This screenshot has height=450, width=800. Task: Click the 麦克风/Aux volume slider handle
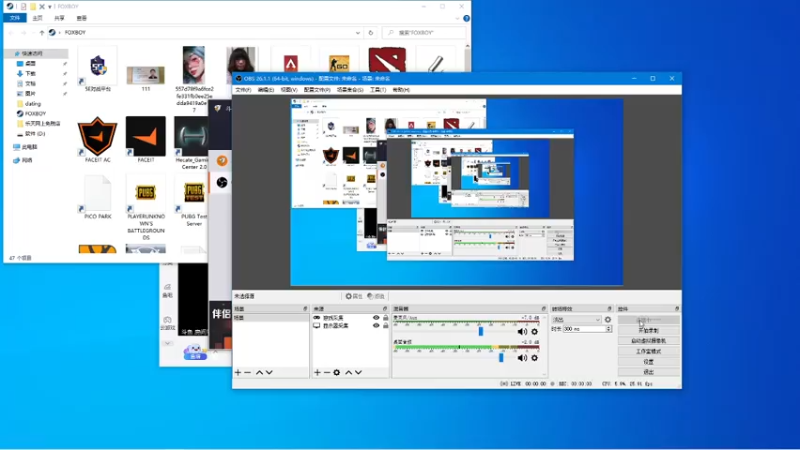point(481,332)
